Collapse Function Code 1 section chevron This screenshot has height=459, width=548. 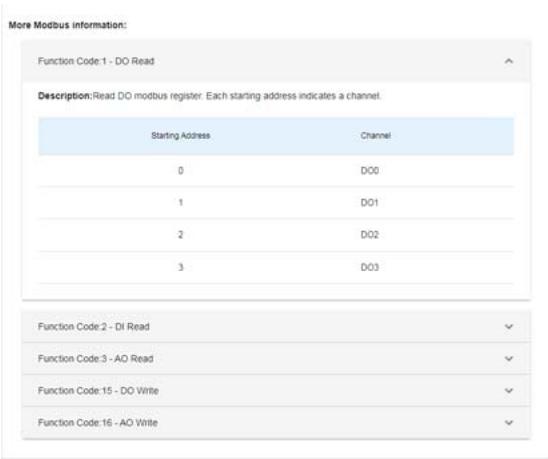(x=509, y=61)
